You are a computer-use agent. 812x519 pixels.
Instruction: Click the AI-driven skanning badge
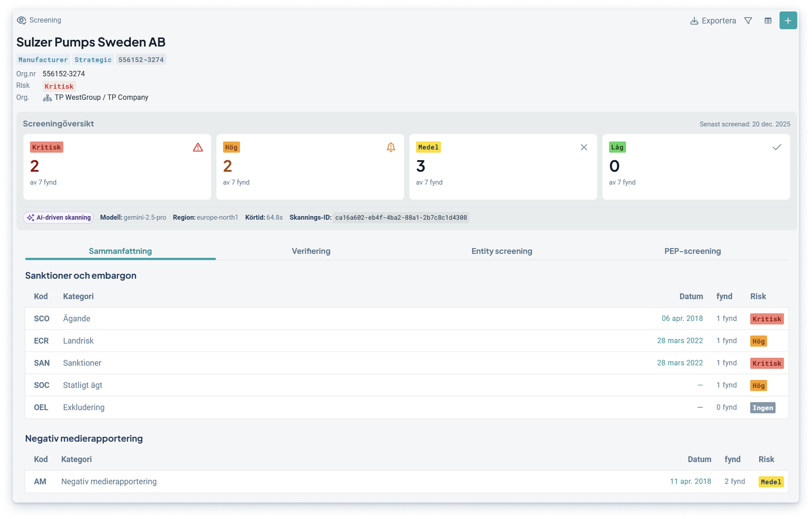[59, 218]
